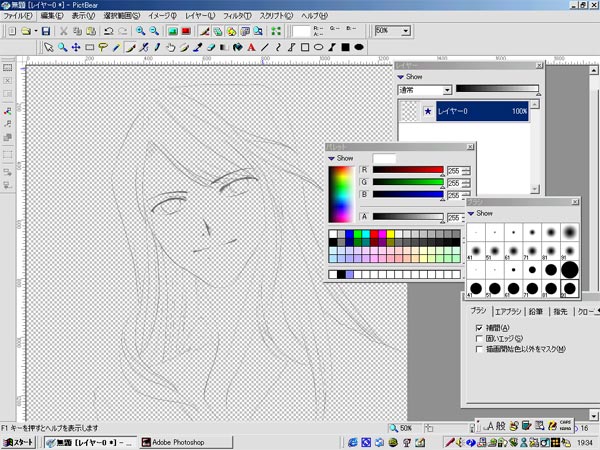The width and height of the screenshot is (600, 450).
Task: Collapse the Show expander in palette panel
Action: click(340, 158)
